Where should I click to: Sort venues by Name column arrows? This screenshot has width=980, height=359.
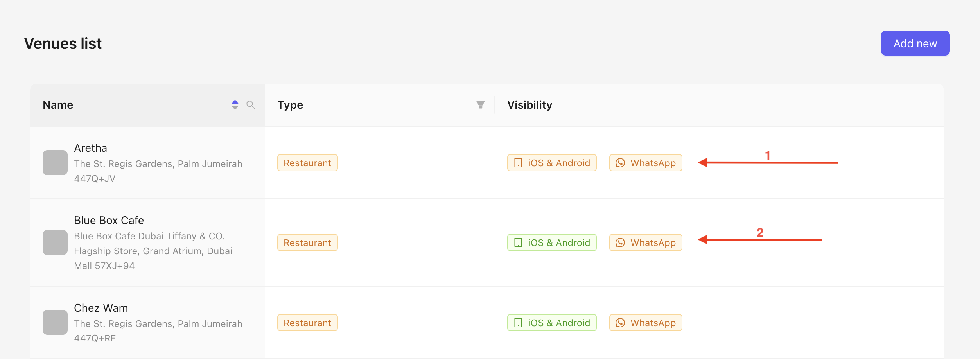pyautogui.click(x=235, y=105)
